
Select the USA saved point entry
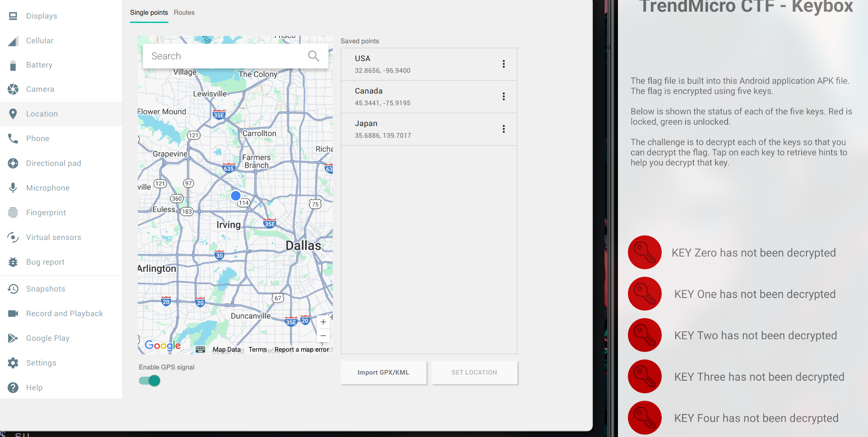[x=429, y=64]
